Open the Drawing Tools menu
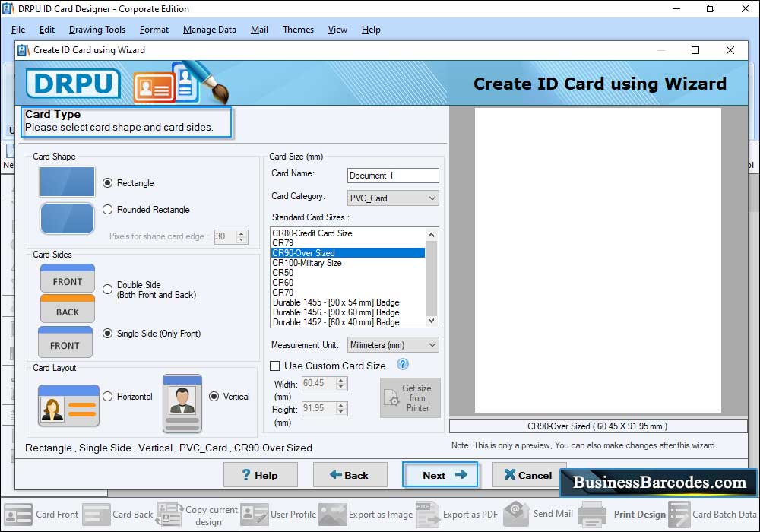760x532 pixels. tap(97, 30)
